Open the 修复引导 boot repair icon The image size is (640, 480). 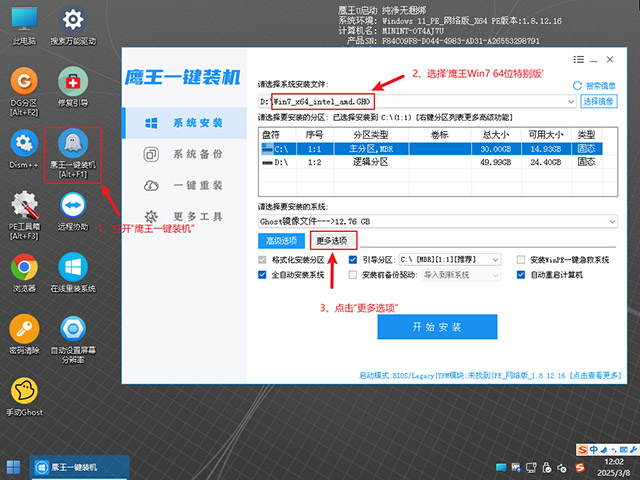click(x=73, y=87)
